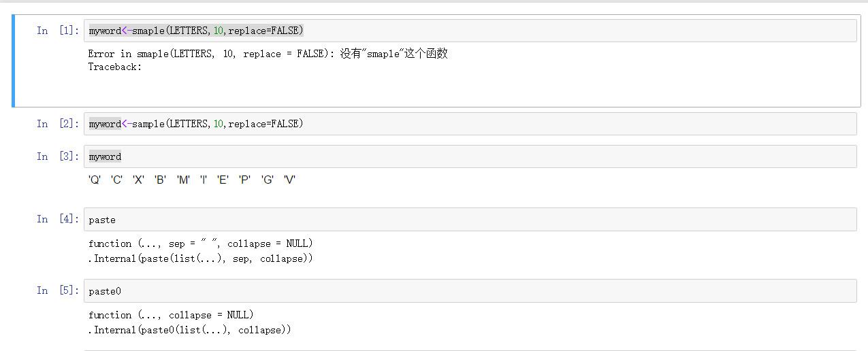The height and width of the screenshot is (351, 868).
Task: Focus the paste0 input in cell 5
Action: coord(470,291)
